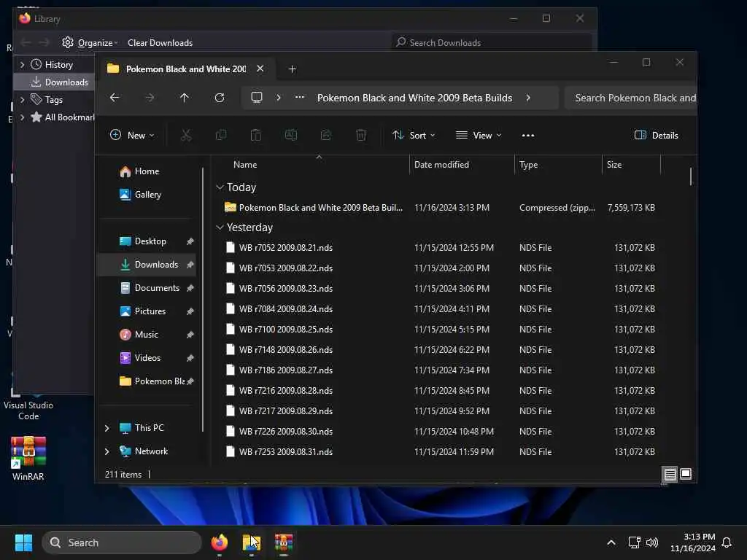Click the Search Pokemon Black and White box
Screen dimensions: 747x560
pos(631,98)
